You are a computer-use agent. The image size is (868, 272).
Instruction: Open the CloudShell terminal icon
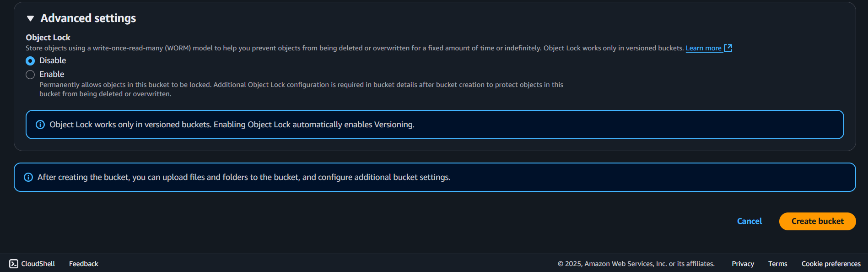click(x=14, y=264)
